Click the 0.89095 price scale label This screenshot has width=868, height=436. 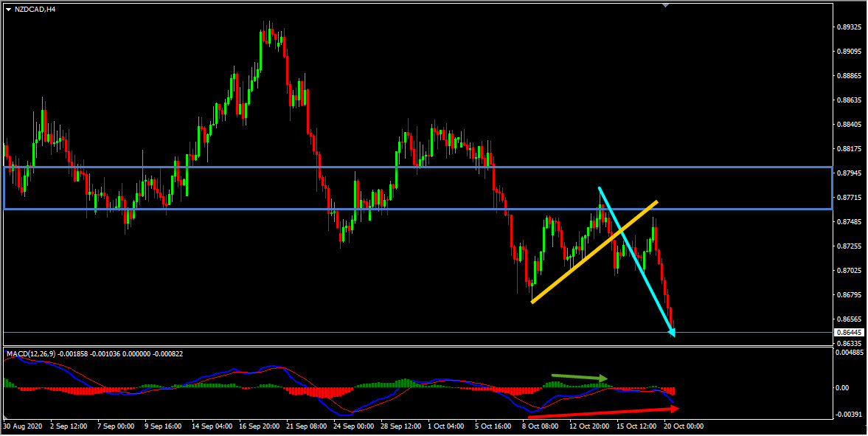(x=849, y=51)
